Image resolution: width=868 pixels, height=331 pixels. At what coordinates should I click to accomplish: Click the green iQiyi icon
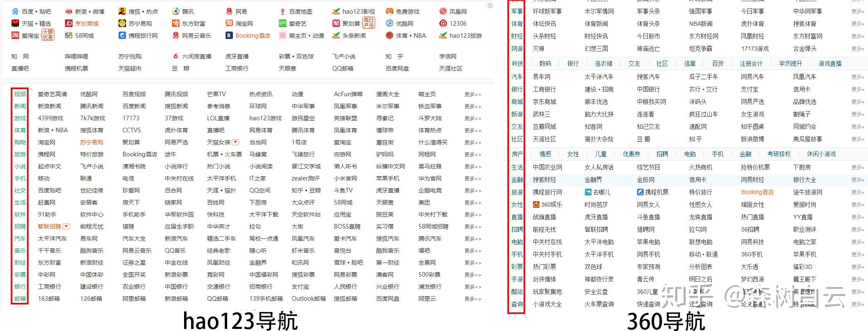(283, 24)
